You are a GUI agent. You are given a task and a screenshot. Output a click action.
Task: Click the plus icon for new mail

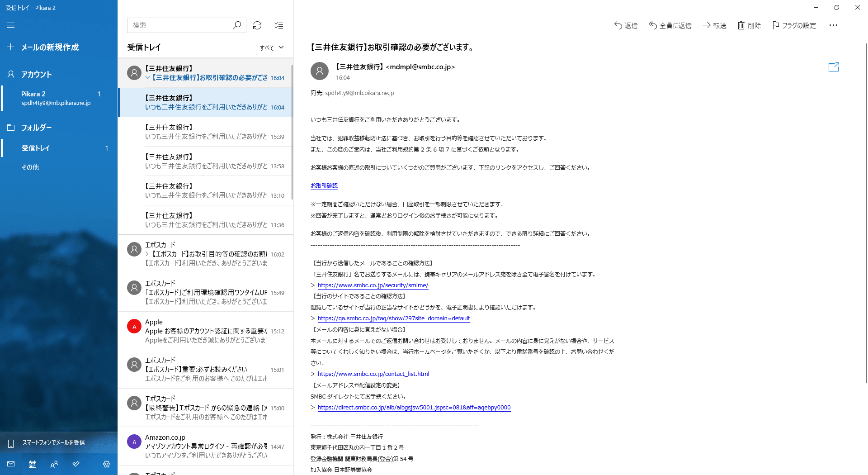pos(11,47)
